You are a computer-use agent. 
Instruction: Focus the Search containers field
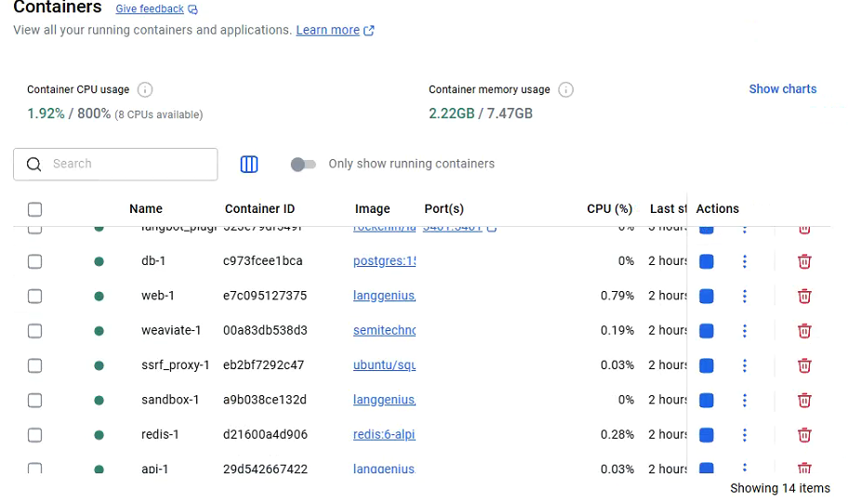pyautogui.click(x=115, y=164)
